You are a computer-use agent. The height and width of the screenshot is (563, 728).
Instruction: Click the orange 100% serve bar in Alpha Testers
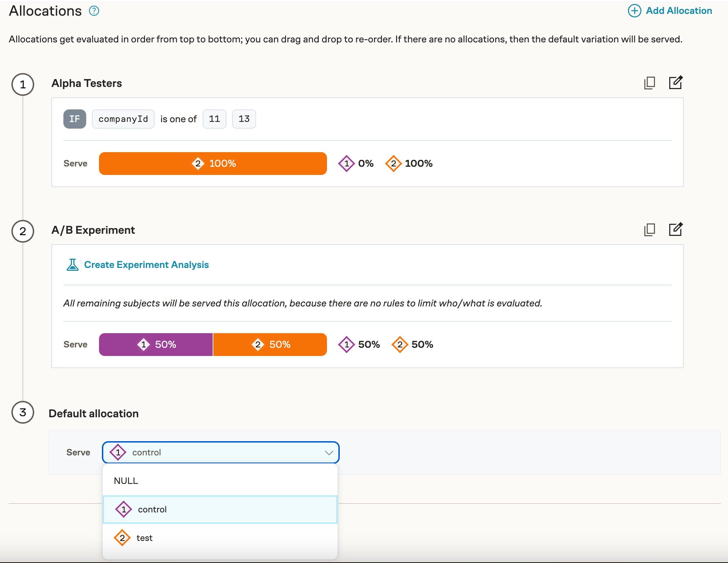pos(213,163)
